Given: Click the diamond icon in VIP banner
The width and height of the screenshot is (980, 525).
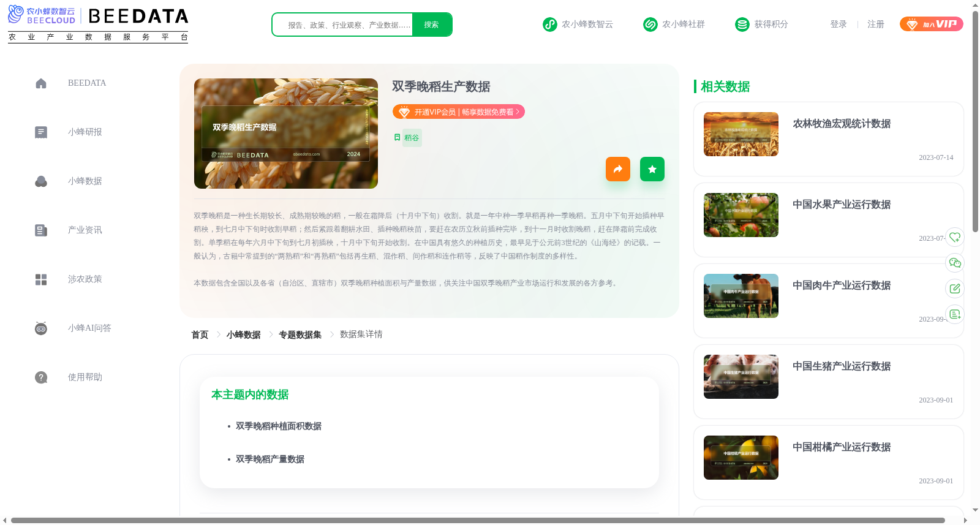Looking at the screenshot, I should 404,112.
